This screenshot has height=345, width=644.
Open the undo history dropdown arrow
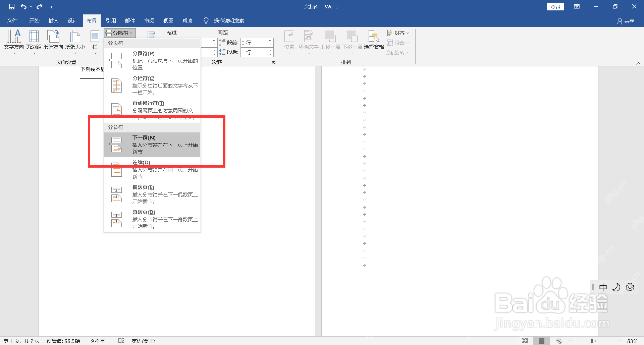(x=31, y=7)
